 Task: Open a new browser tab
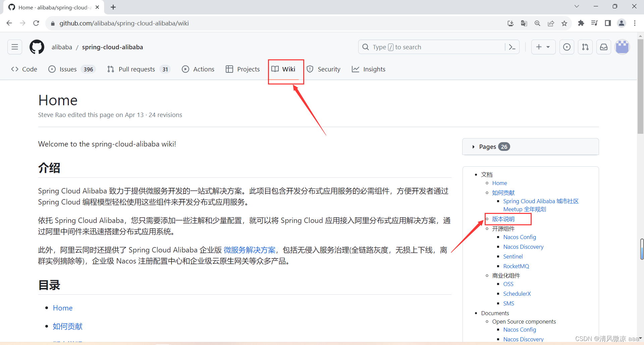point(113,7)
